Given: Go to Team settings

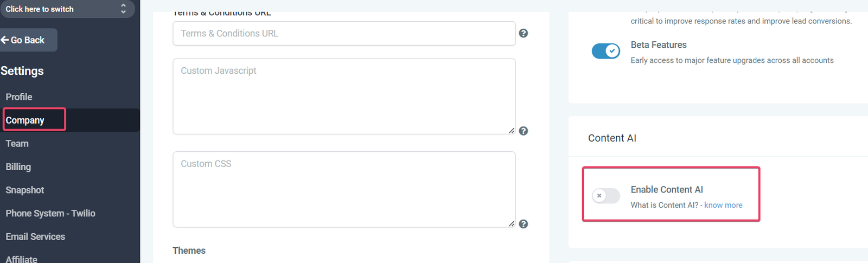Looking at the screenshot, I should pos(17,144).
